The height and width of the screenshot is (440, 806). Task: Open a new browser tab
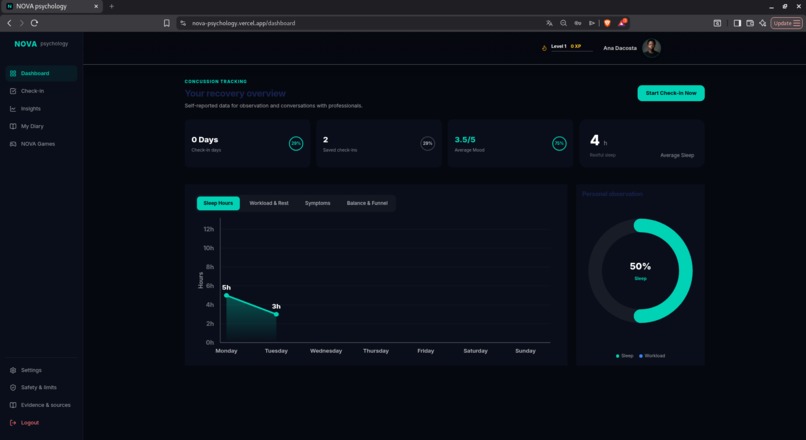(x=112, y=6)
